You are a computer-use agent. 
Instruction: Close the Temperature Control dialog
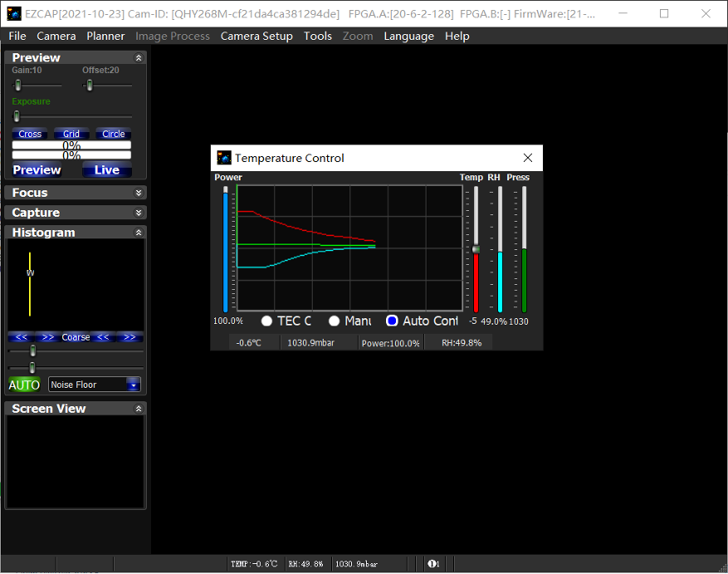point(527,158)
